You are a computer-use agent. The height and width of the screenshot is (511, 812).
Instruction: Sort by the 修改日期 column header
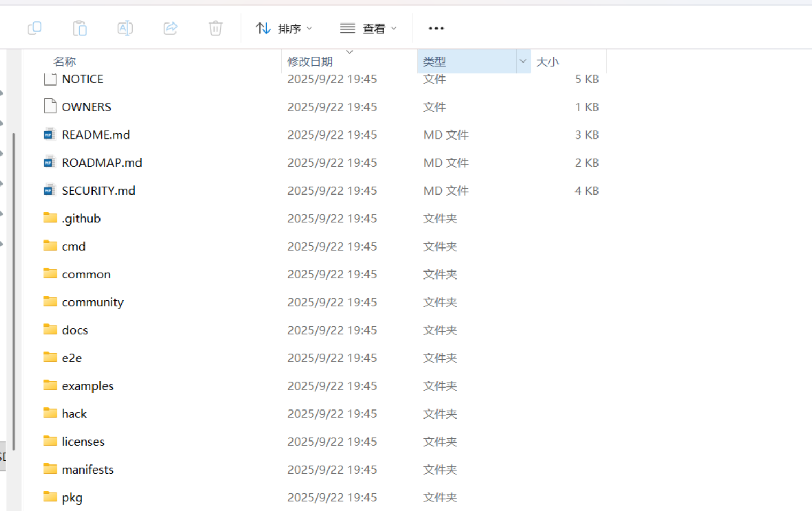tap(310, 61)
